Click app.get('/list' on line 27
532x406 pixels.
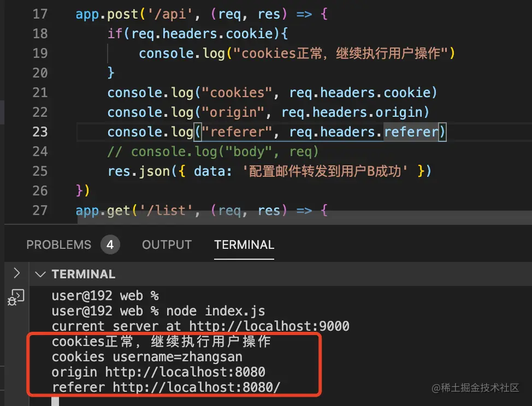pyautogui.click(x=134, y=211)
